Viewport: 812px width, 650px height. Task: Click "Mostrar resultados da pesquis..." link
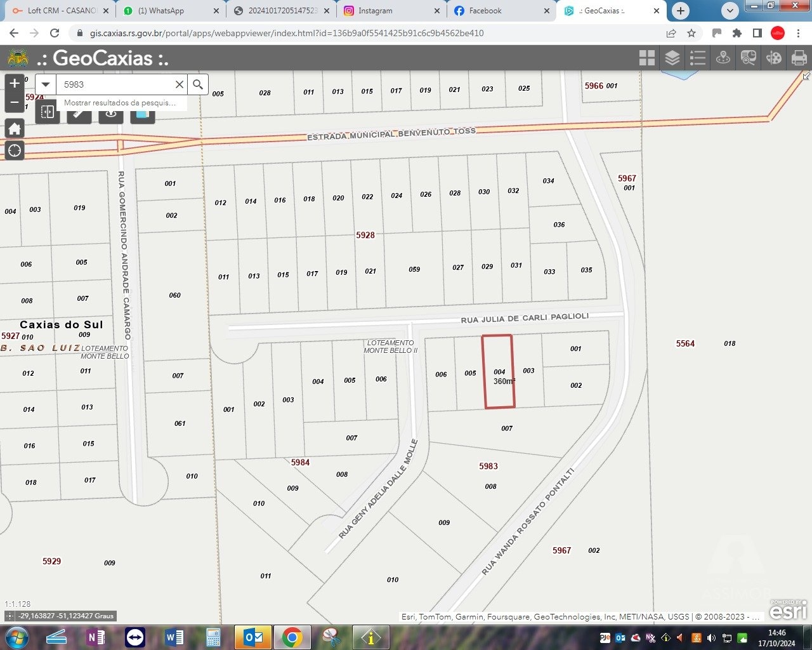coord(120,103)
